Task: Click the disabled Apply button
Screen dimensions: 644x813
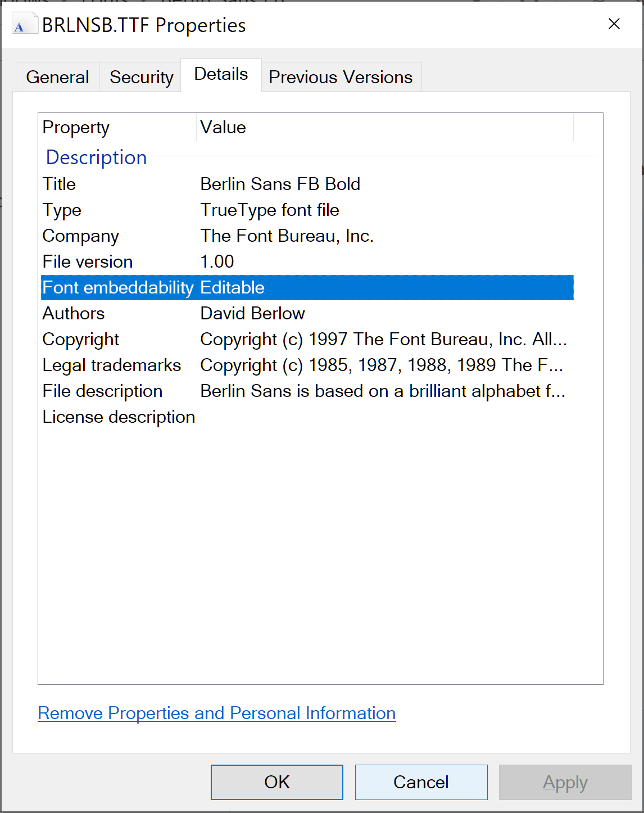Action: [565, 782]
